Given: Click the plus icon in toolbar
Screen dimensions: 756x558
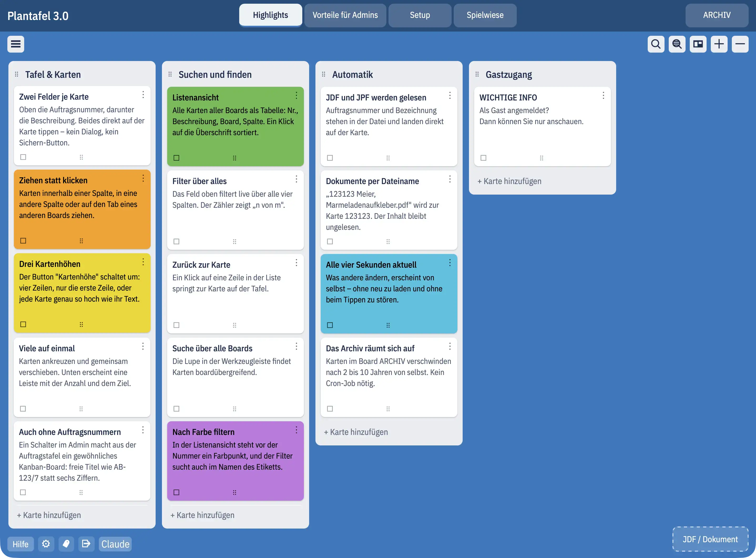Looking at the screenshot, I should (719, 44).
